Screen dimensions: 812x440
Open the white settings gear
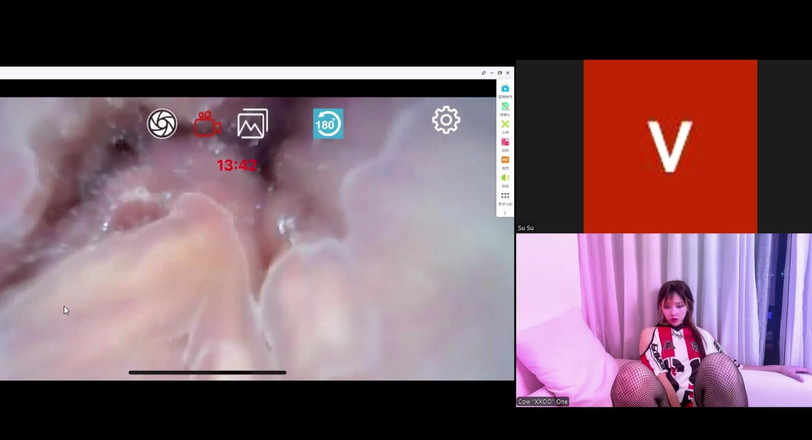pos(446,120)
